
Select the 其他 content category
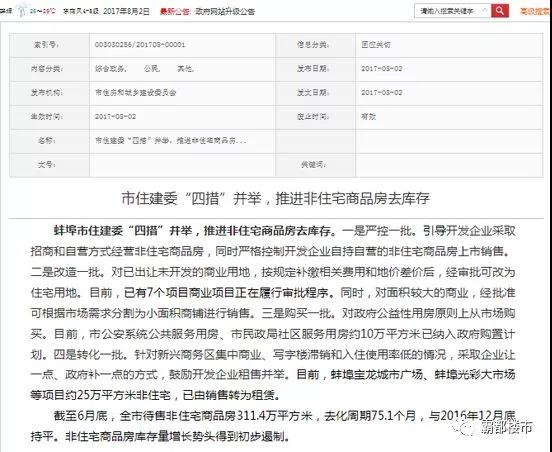pos(185,69)
